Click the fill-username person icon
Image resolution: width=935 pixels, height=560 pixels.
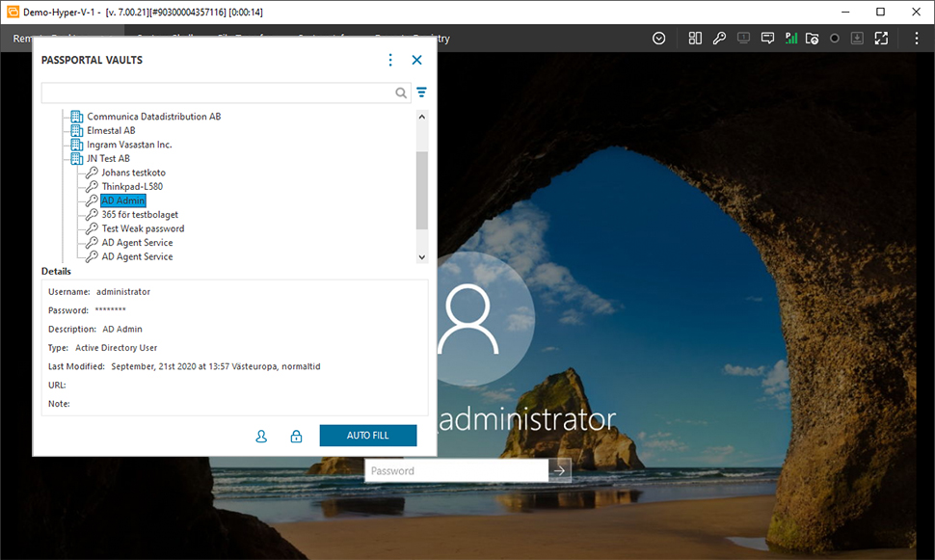(x=261, y=437)
